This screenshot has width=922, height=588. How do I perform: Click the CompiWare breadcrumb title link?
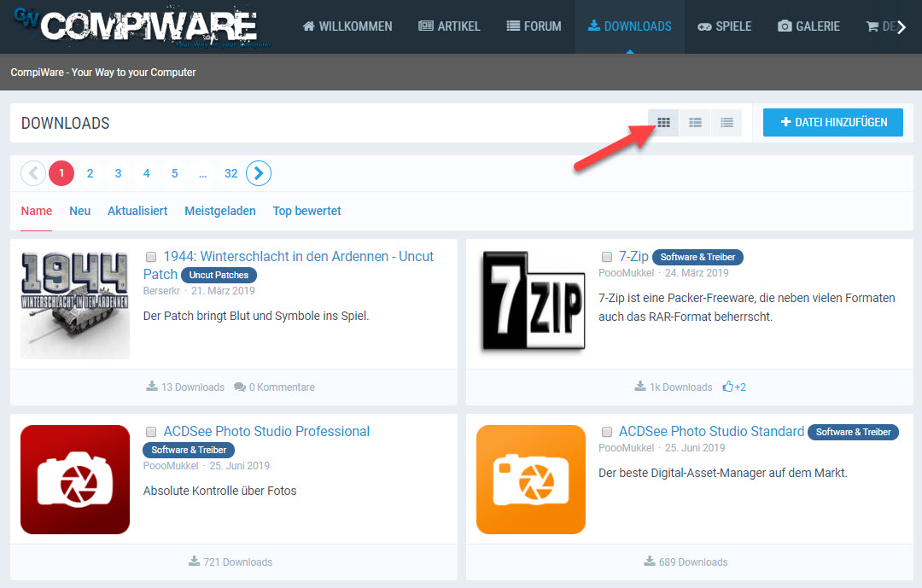coord(103,73)
